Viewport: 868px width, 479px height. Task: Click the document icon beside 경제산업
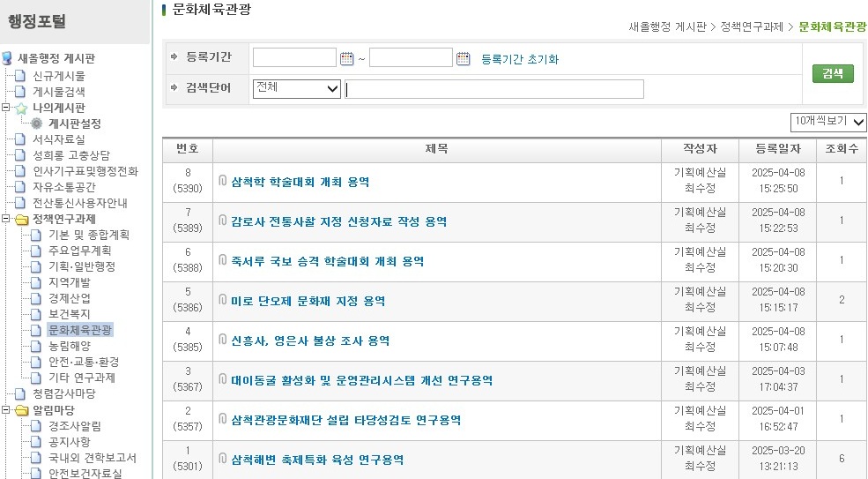(36, 299)
